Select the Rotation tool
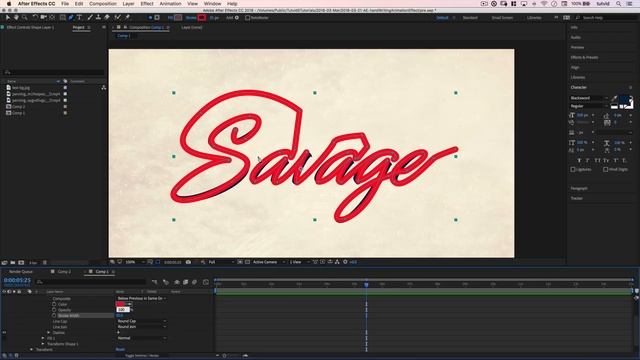 pyautogui.click(x=35, y=18)
